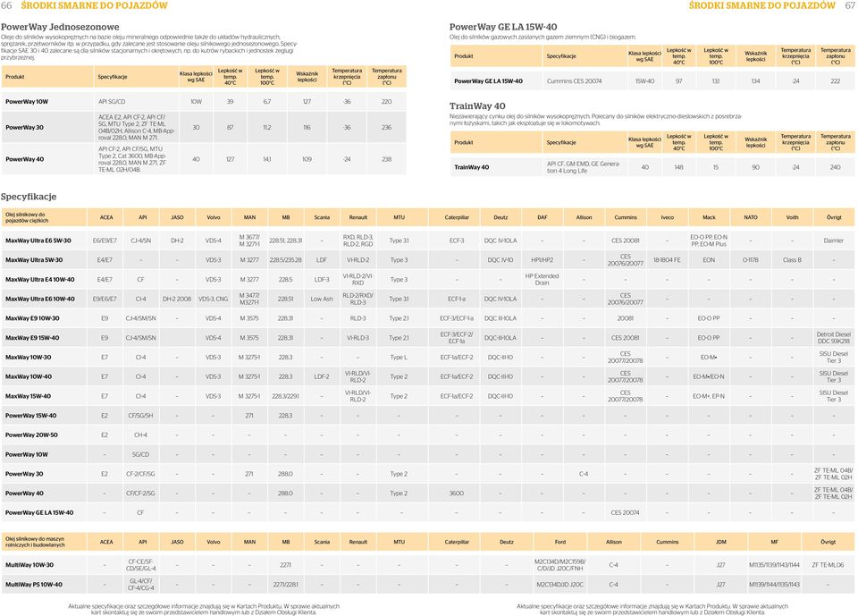Select the 'MaxWay E9 10W-30' row label
This screenshot has width=858, height=616.
coord(32,318)
